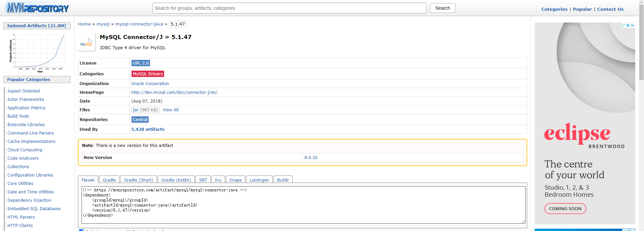Open Cache Implementations category
Screen dimensions: 644x231
coord(31,141)
